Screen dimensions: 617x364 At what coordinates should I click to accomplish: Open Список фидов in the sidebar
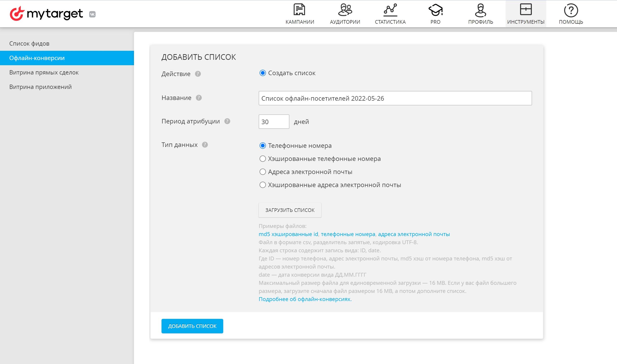click(29, 43)
